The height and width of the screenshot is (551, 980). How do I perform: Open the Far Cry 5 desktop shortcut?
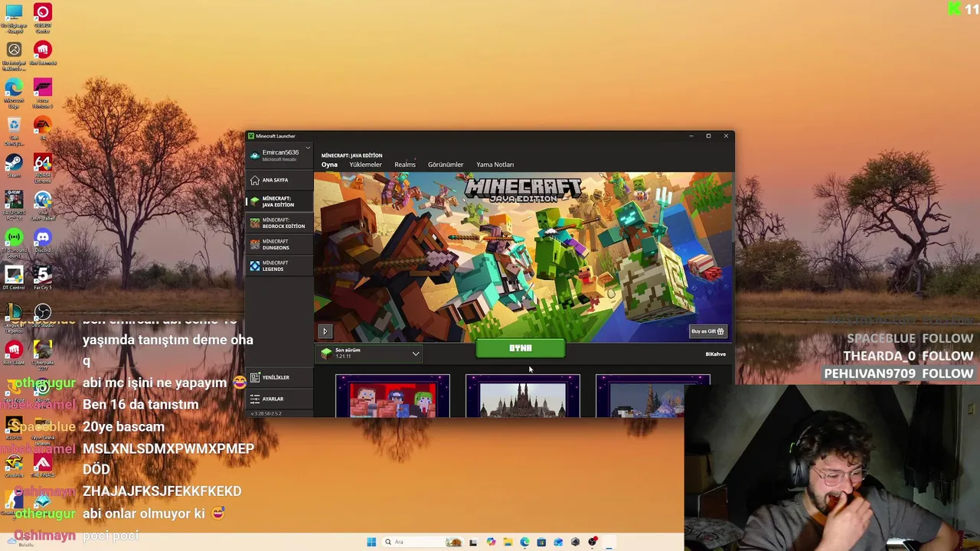click(43, 279)
